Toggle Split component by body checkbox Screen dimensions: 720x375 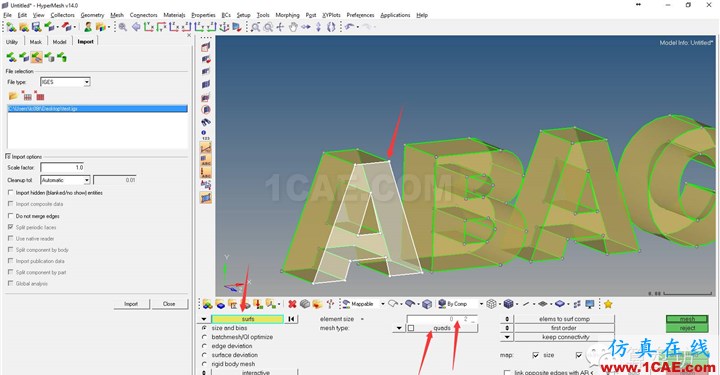point(11,250)
